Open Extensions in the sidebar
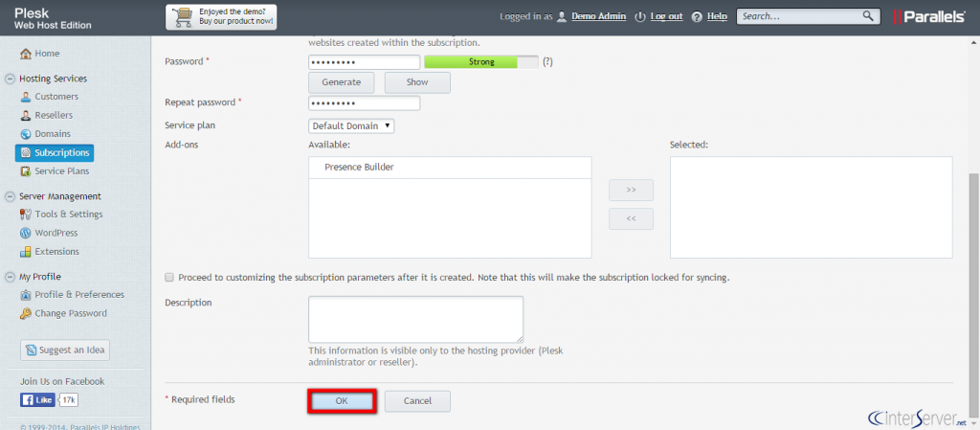 tap(56, 252)
